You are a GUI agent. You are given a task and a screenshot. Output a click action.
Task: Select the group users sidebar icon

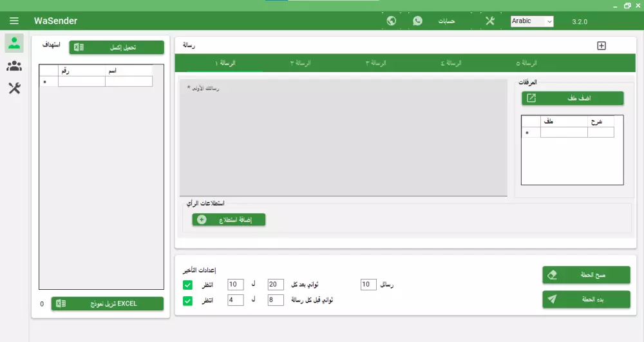click(x=14, y=66)
